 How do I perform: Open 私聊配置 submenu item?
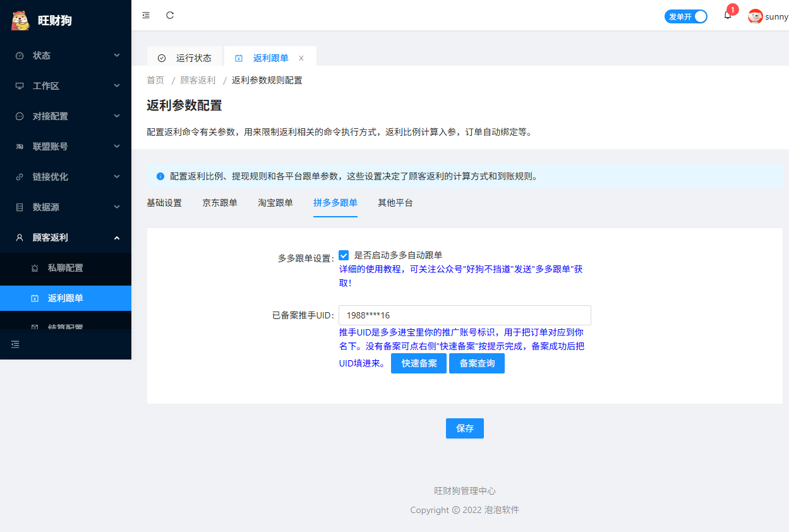coord(66,268)
